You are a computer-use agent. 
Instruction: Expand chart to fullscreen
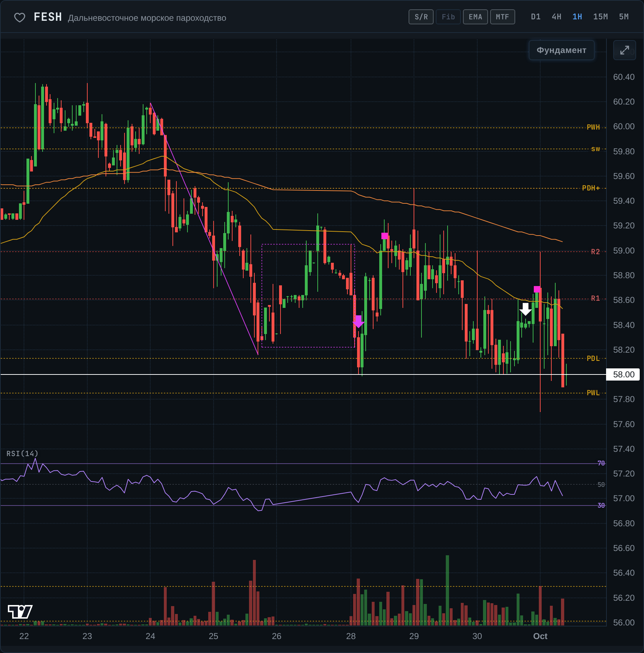(624, 50)
